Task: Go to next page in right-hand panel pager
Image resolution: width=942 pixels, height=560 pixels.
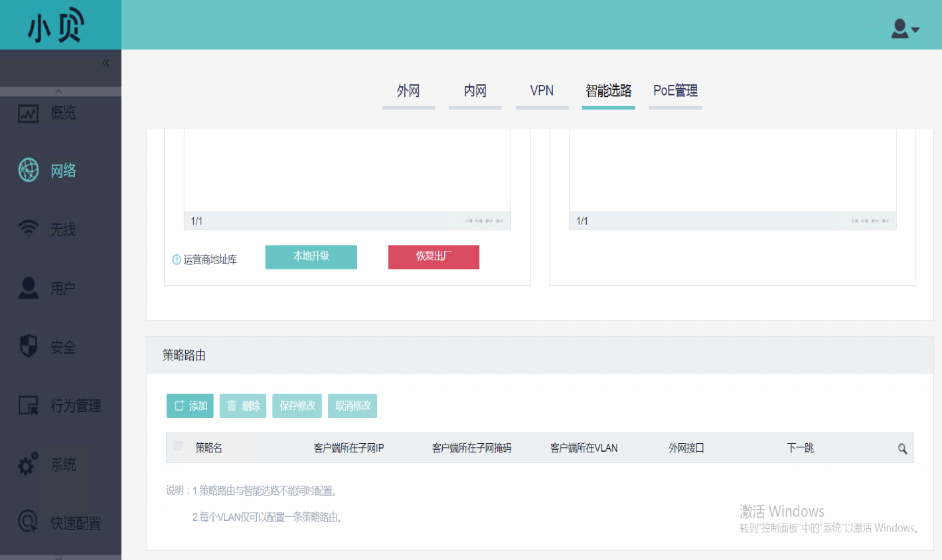Action: [x=875, y=221]
